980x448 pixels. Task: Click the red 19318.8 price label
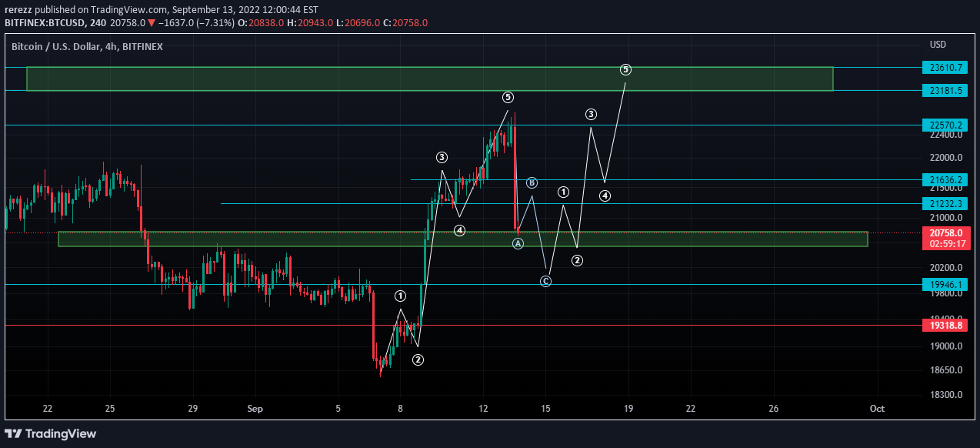click(945, 326)
